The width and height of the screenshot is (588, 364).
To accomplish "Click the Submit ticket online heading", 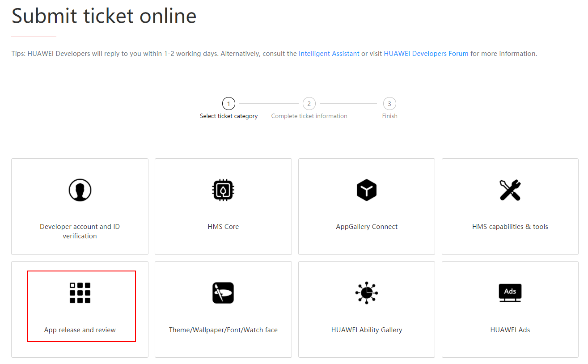I will (104, 16).
